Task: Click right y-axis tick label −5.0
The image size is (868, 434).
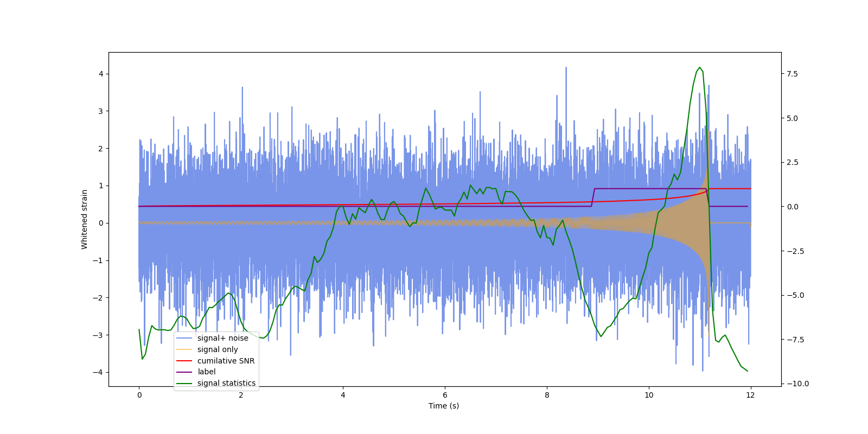Action: coord(795,295)
